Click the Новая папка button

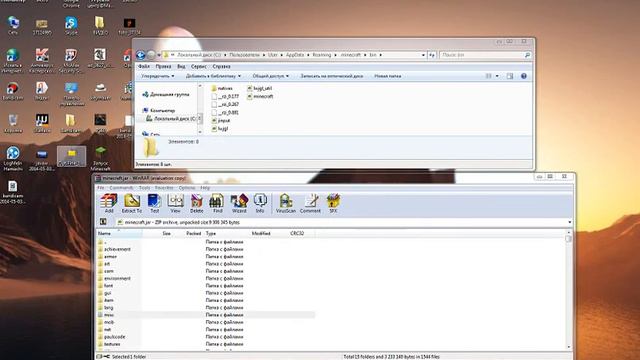388,76
